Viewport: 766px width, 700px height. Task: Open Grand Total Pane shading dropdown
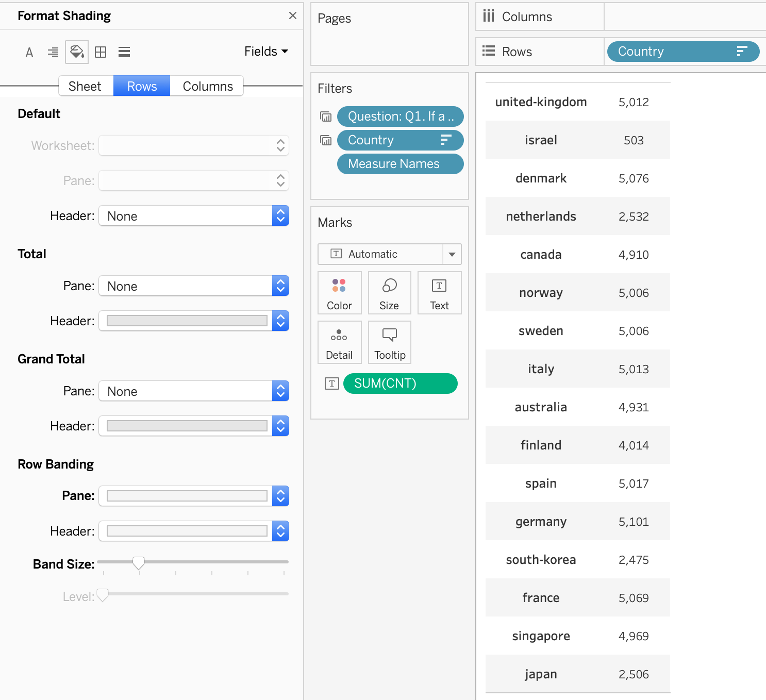pos(193,391)
